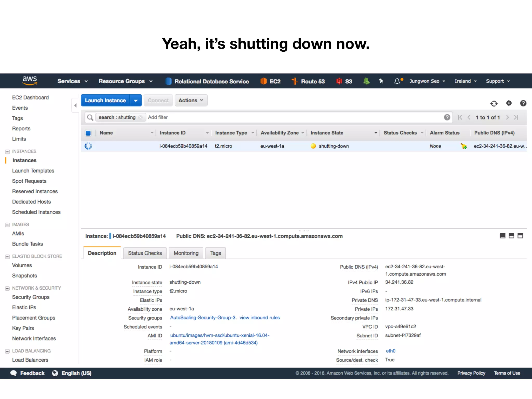This screenshot has width=532, height=399.
Task: Click the create alarm icon in the instance row
Action: 464,146
